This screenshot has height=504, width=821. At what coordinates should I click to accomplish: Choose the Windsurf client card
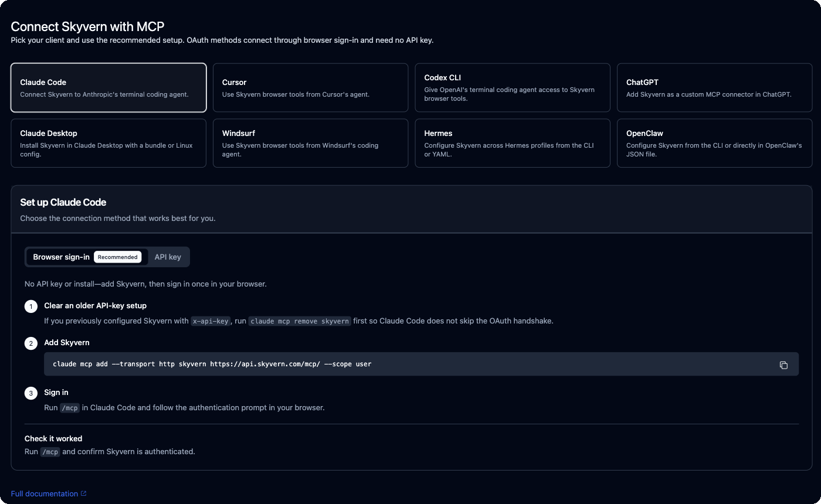pyautogui.click(x=310, y=143)
